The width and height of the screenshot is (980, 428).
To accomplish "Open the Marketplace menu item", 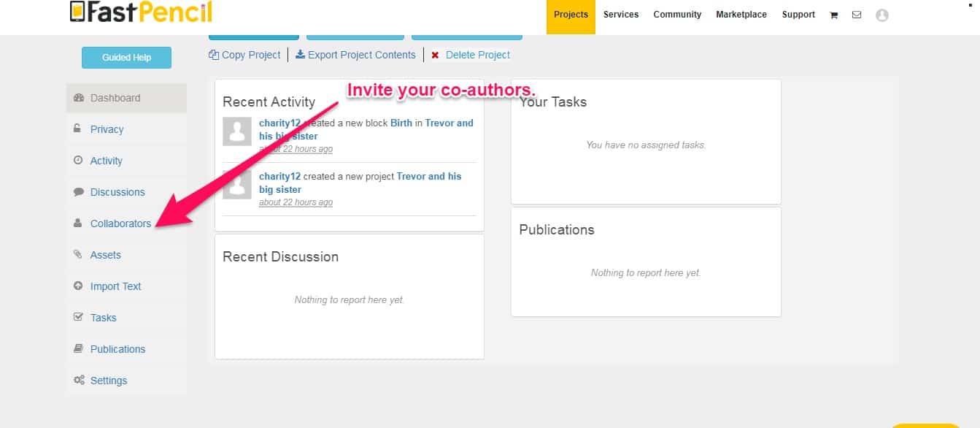I will click(741, 15).
